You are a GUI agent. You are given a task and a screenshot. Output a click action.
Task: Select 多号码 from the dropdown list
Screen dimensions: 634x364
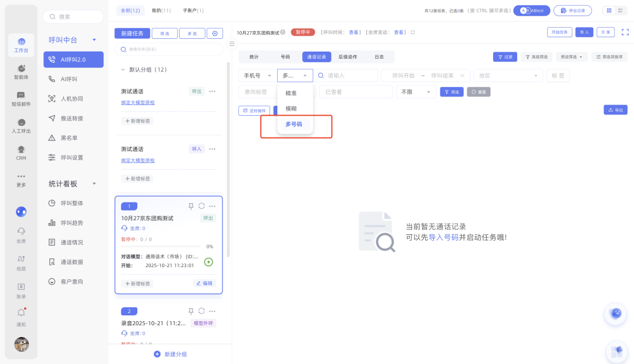click(x=294, y=124)
